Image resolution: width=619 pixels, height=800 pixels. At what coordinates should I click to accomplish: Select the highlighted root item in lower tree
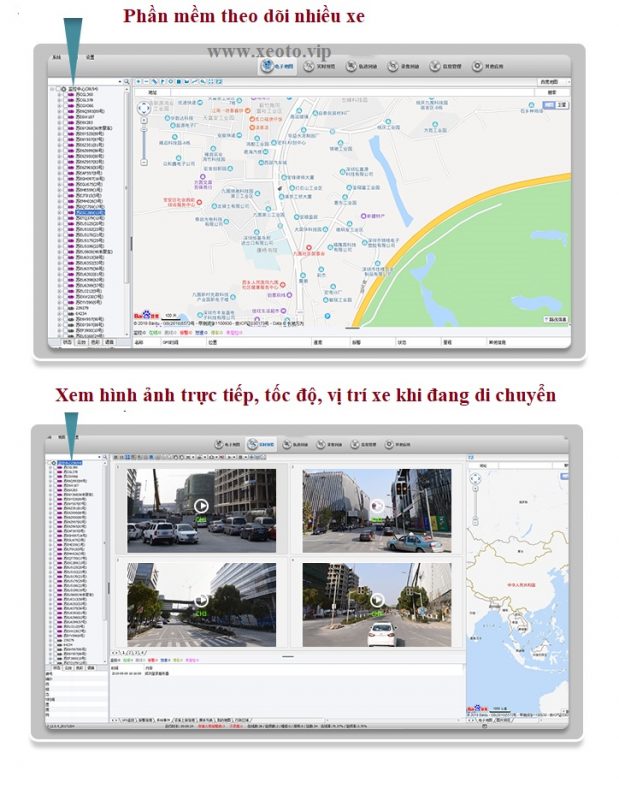tap(69, 463)
